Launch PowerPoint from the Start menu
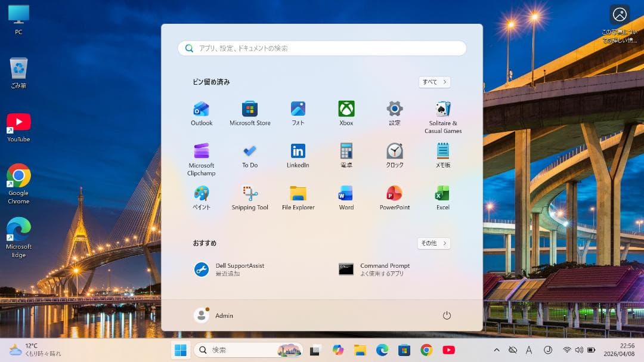 coord(395,198)
